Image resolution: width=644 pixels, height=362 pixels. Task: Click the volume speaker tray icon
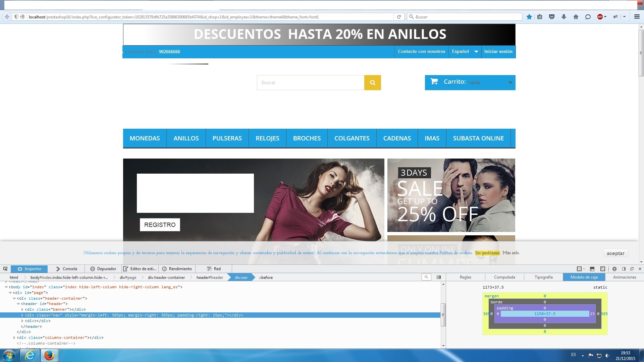607,356
